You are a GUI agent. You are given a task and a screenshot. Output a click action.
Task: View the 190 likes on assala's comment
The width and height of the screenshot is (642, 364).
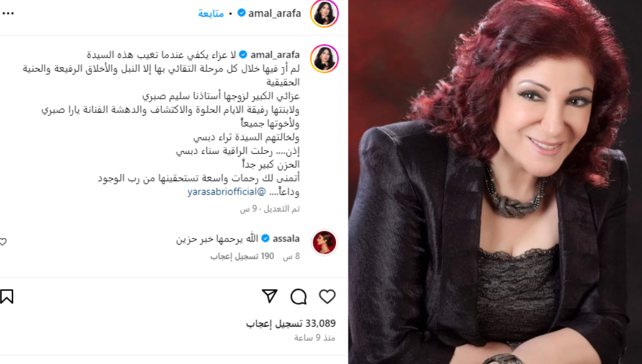click(242, 256)
